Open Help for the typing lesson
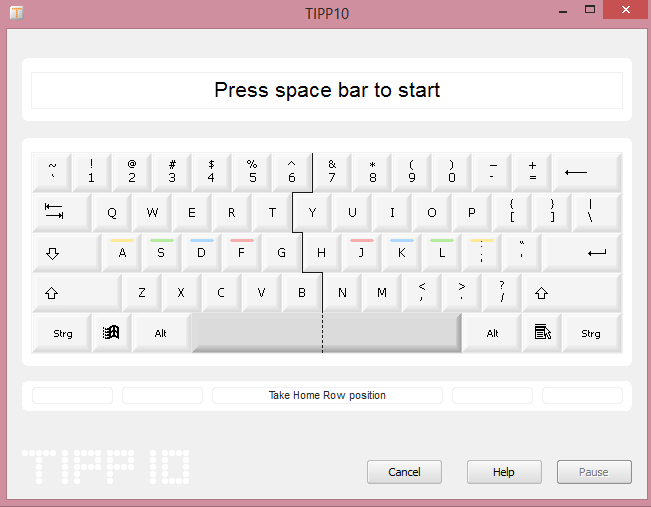The width and height of the screenshot is (651, 507). click(x=504, y=472)
